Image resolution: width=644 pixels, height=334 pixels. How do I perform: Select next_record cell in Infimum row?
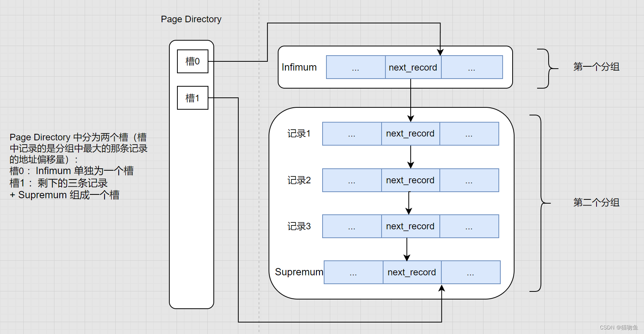point(413,67)
